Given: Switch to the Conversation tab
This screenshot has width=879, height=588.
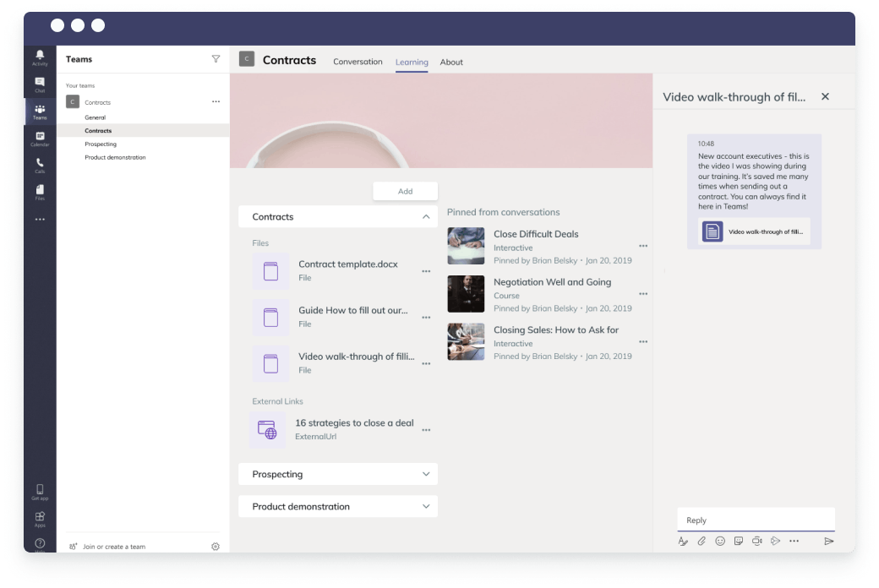Looking at the screenshot, I should [x=358, y=62].
